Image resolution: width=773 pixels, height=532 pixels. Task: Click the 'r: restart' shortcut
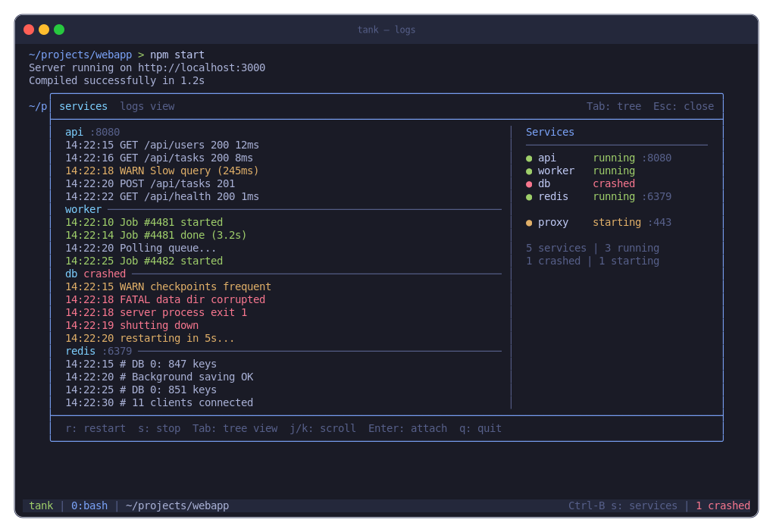tap(95, 428)
